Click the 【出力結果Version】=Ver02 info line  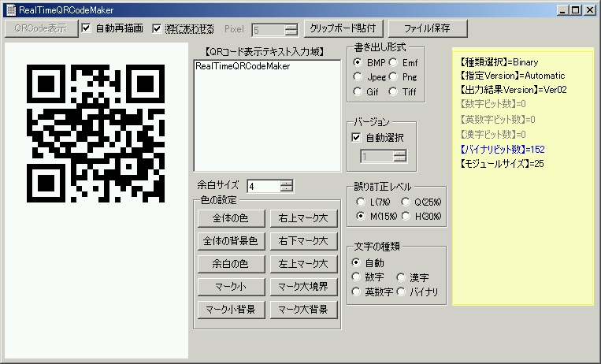[x=514, y=90]
